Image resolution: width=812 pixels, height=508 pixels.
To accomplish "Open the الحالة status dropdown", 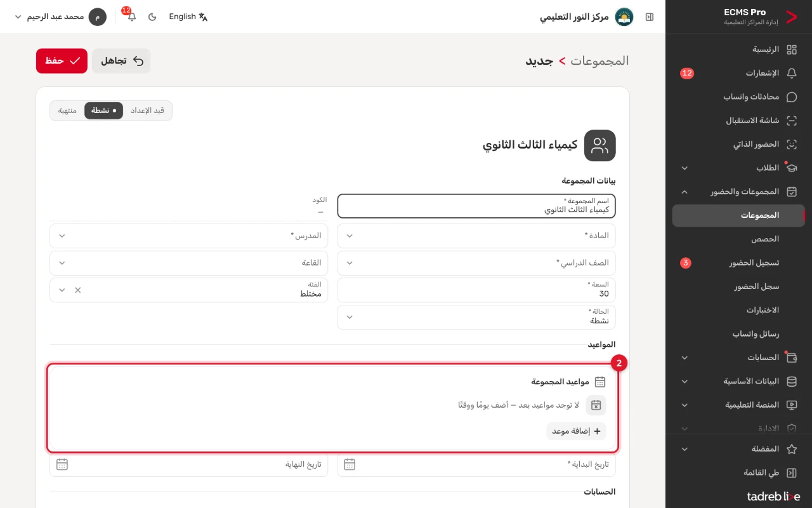I will point(476,317).
